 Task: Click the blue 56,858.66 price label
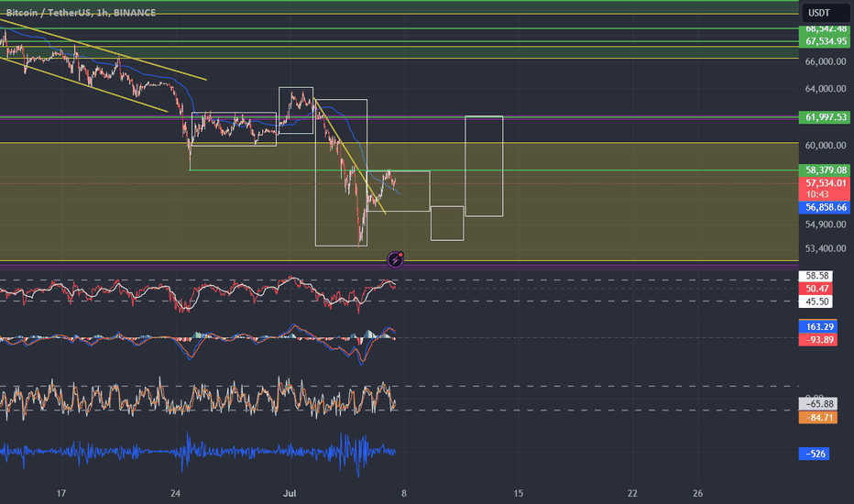(825, 208)
